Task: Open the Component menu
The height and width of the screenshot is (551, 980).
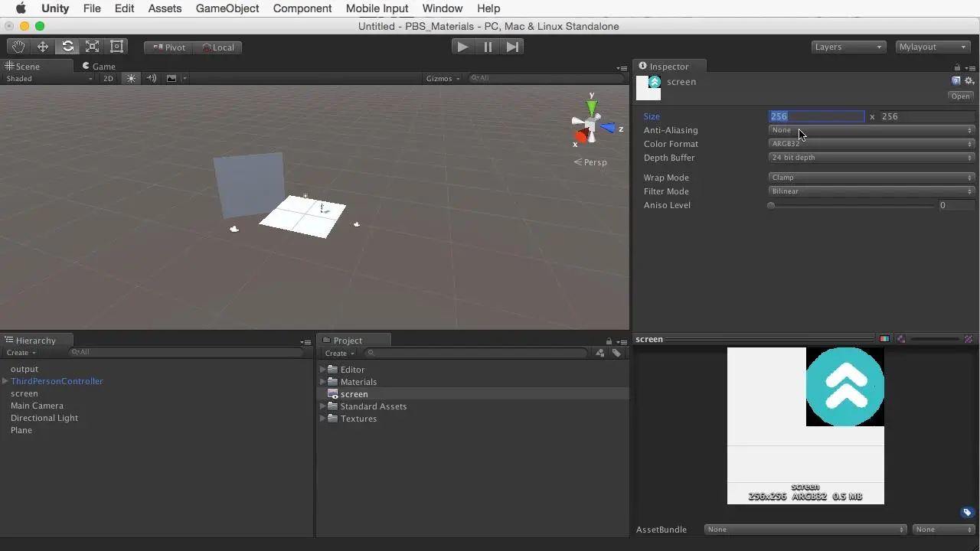Action: (302, 8)
